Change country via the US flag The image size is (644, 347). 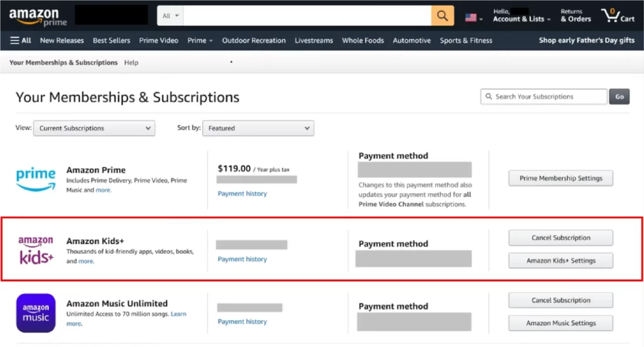[474, 18]
